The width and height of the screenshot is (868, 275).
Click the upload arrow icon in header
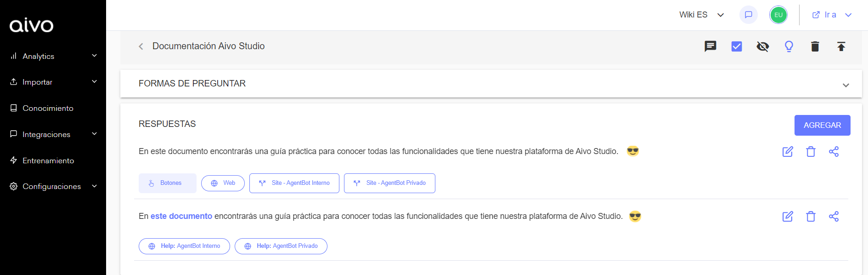pos(841,46)
